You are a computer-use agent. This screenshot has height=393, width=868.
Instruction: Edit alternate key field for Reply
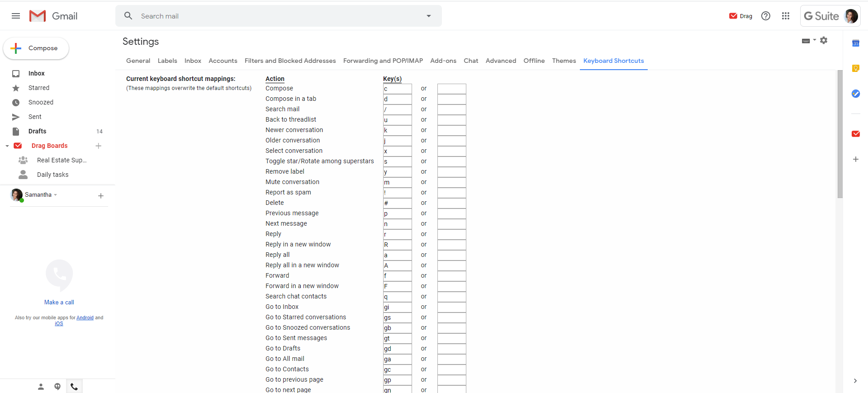pos(452,234)
